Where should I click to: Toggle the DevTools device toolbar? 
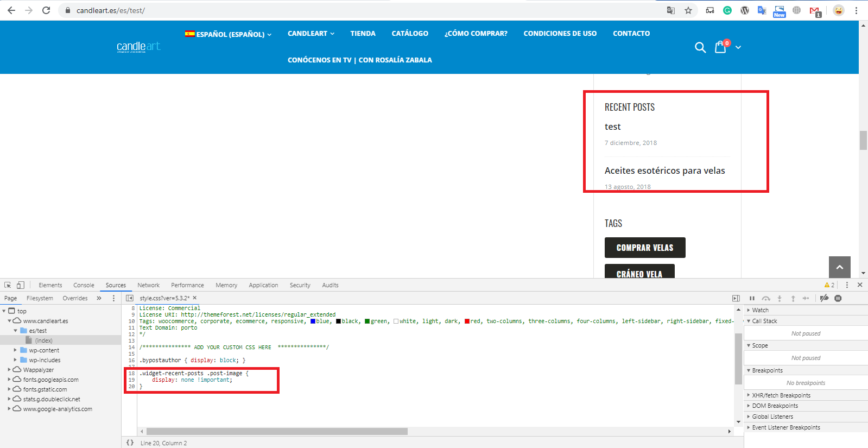click(20, 285)
